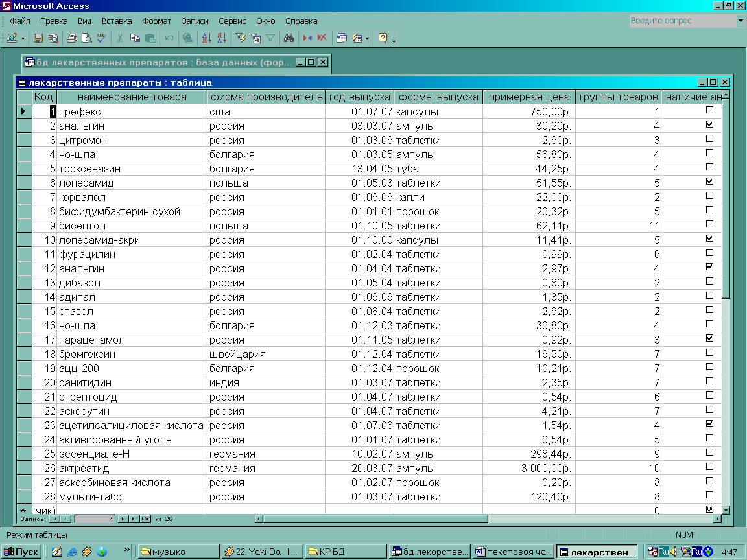
Task: Open the New Object dropdown arrow
Action: tap(368, 38)
